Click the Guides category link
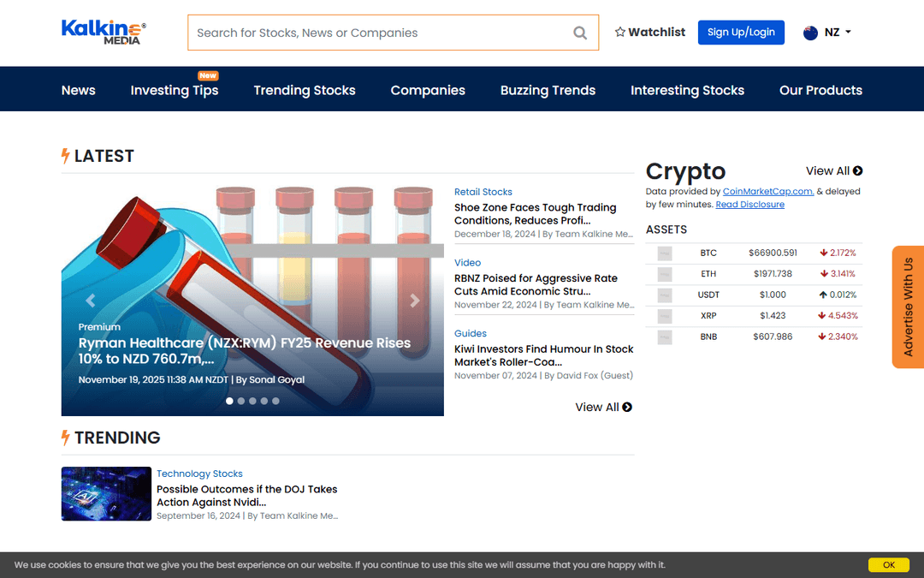Image resolution: width=924 pixels, height=578 pixels. (x=471, y=334)
